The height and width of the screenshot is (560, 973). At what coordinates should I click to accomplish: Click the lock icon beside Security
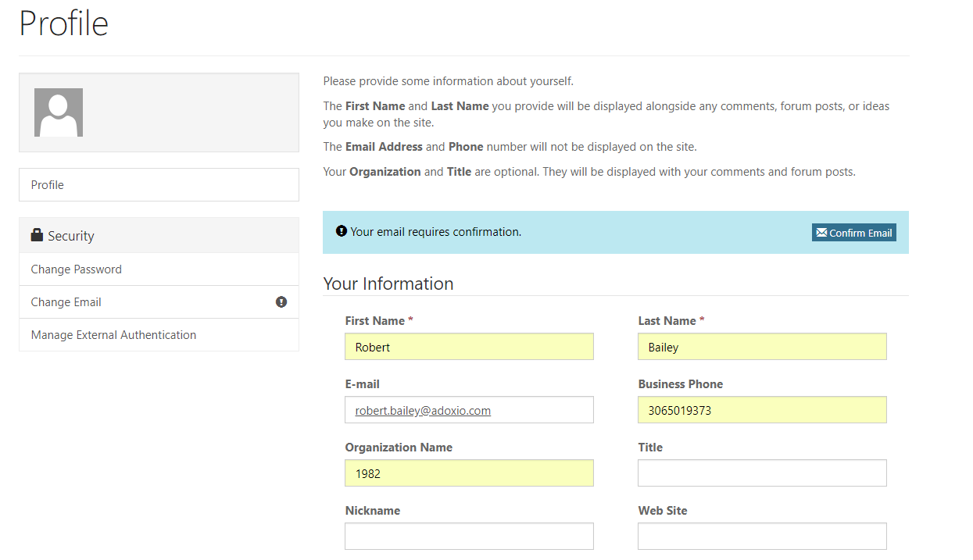click(x=37, y=235)
